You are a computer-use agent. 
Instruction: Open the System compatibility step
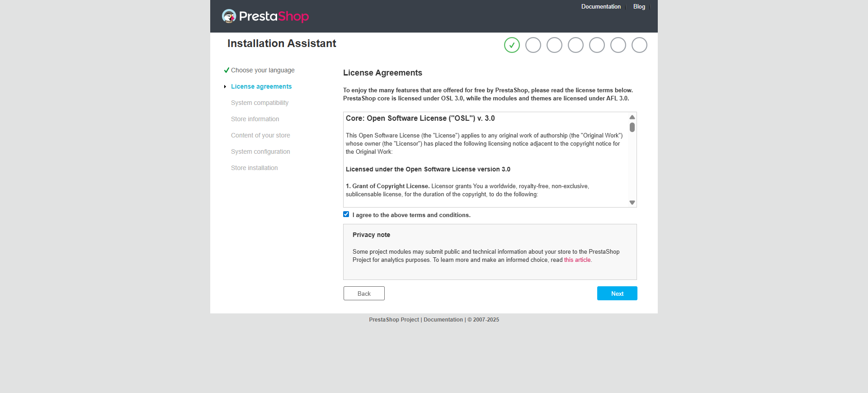click(259, 103)
